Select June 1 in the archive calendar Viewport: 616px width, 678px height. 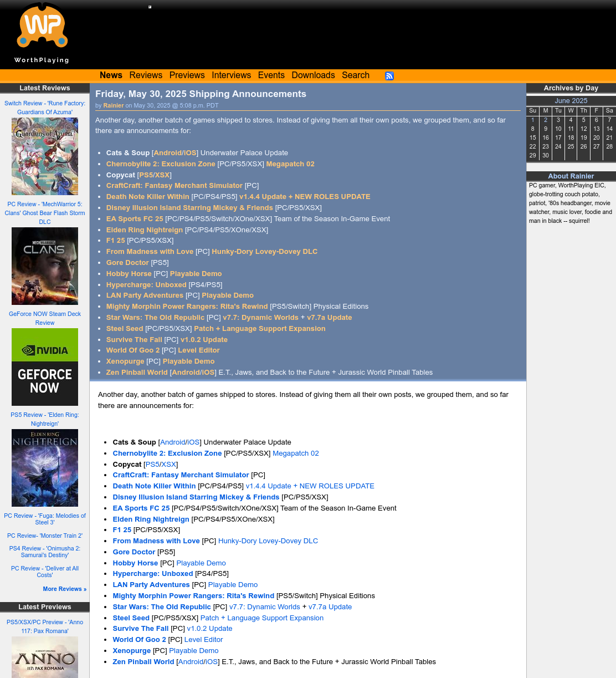pyautogui.click(x=533, y=120)
